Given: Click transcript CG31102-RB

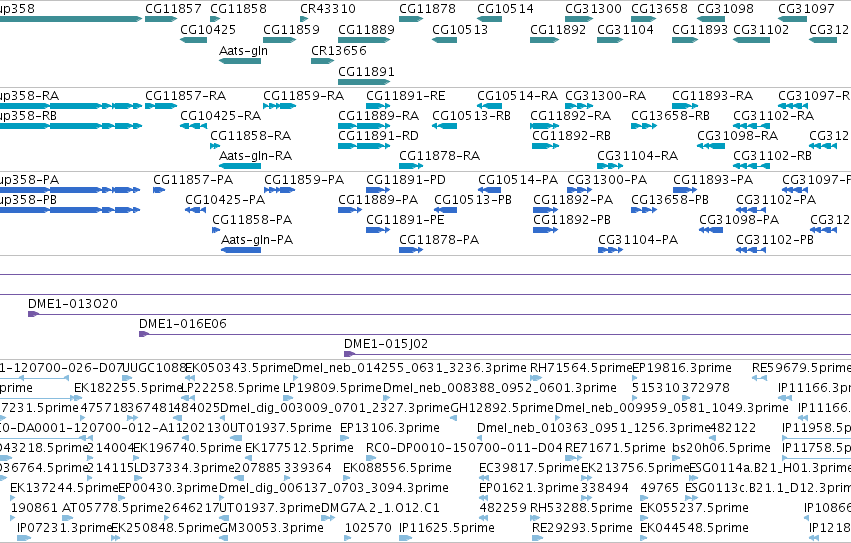Looking at the screenshot, I should (x=772, y=156).
